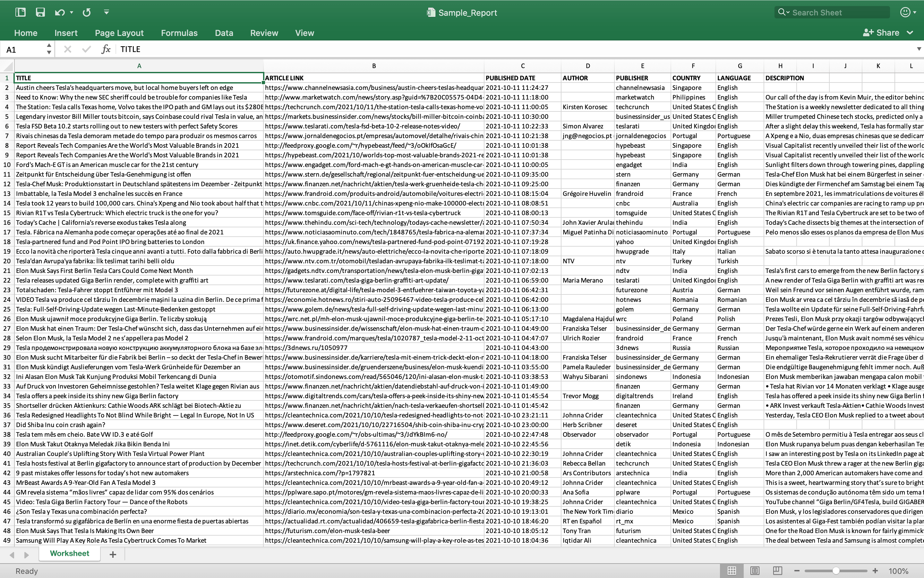Select the PUBLISHED DATE header cell
Image resolution: width=924 pixels, height=578 pixels.
523,78
